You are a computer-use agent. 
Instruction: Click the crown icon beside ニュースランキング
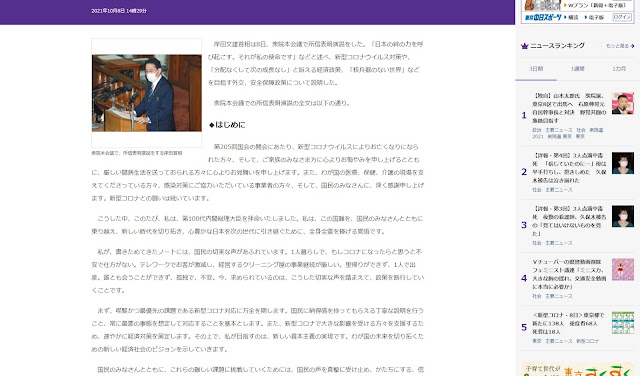pyautogui.click(x=524, y=46)
